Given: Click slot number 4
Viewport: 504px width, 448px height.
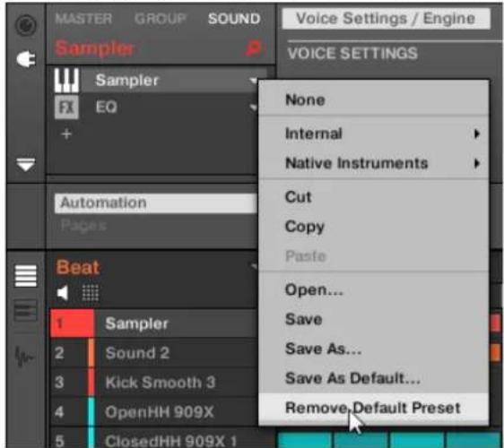Looking at the screenshot, I should click(59, 412).
